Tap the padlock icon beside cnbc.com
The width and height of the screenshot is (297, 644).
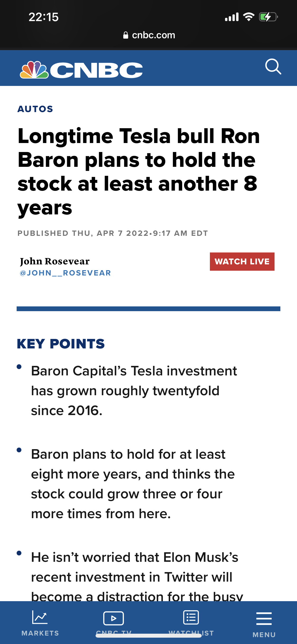click(126, 35)
